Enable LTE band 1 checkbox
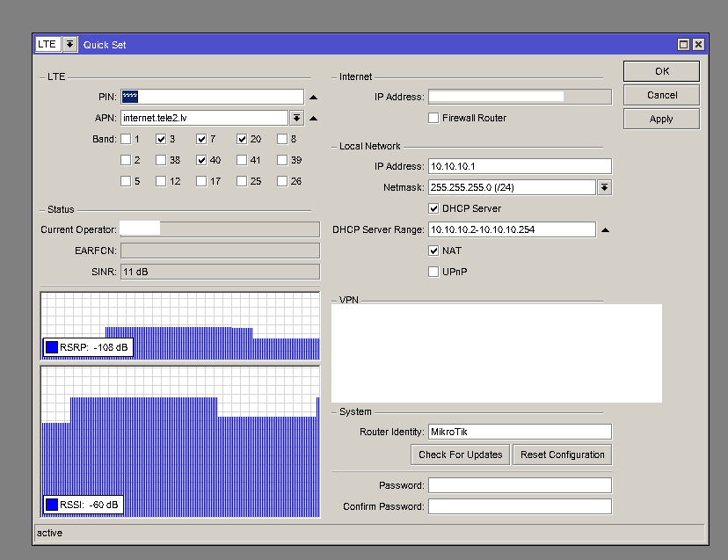Screen dimensions: 728x560 126,139
